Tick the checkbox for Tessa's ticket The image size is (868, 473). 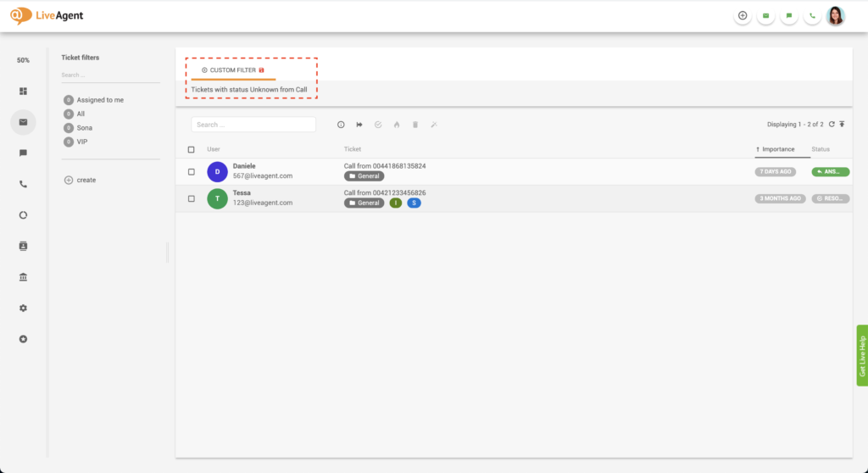pos(192,198)
